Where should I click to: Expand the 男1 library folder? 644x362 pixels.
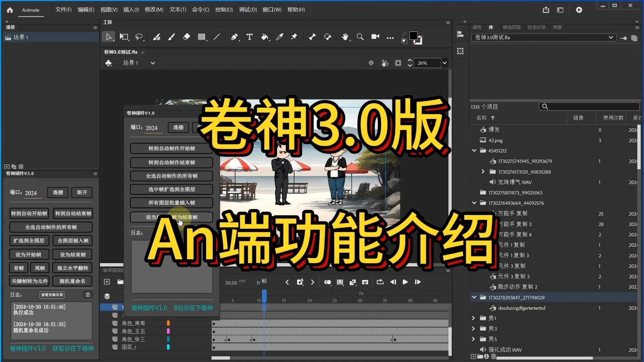[474, 318]
